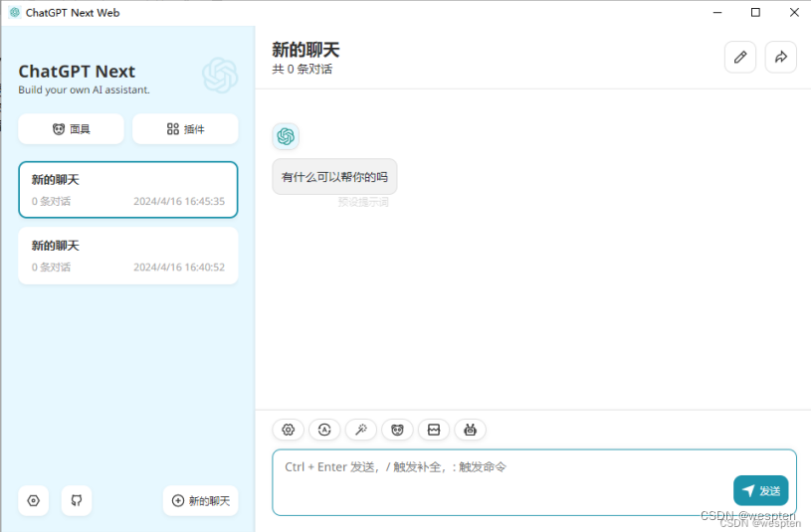Viewport: 811px width, 532px height.
Task: Toggle auto theme icon above input
Action: point(324,430)
